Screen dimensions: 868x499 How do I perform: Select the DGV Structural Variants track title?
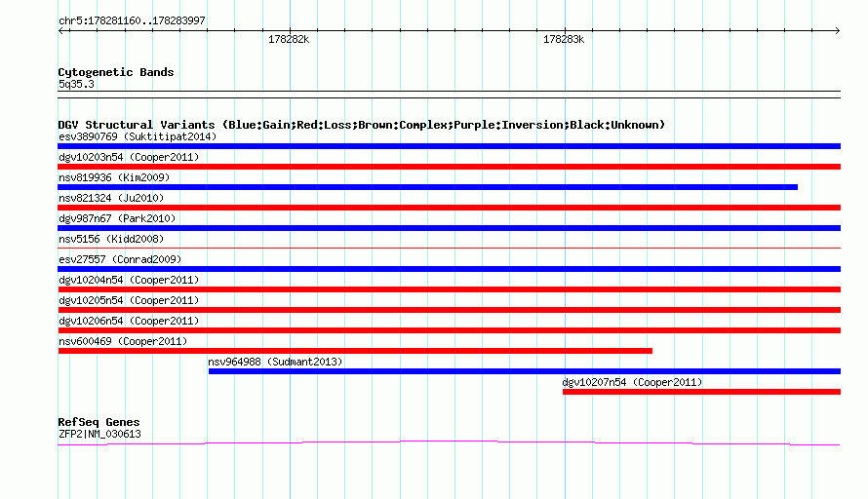click(x=362, y=125)
